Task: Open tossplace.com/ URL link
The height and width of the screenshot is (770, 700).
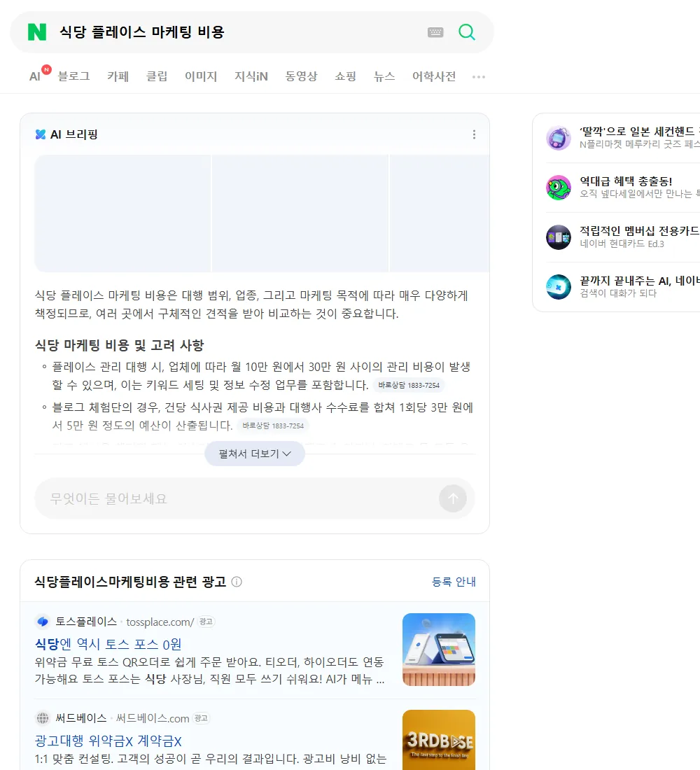Action: [x=160, y=622]
